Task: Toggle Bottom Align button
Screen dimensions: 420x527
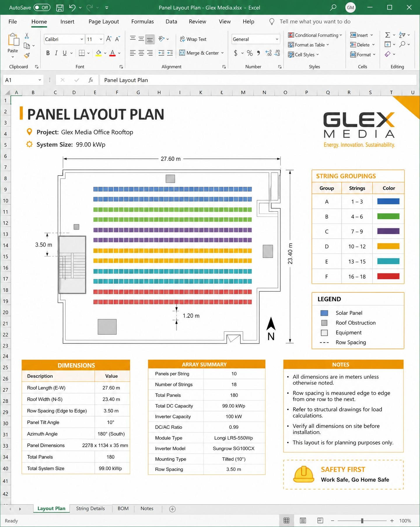Action: click(150, 39)
